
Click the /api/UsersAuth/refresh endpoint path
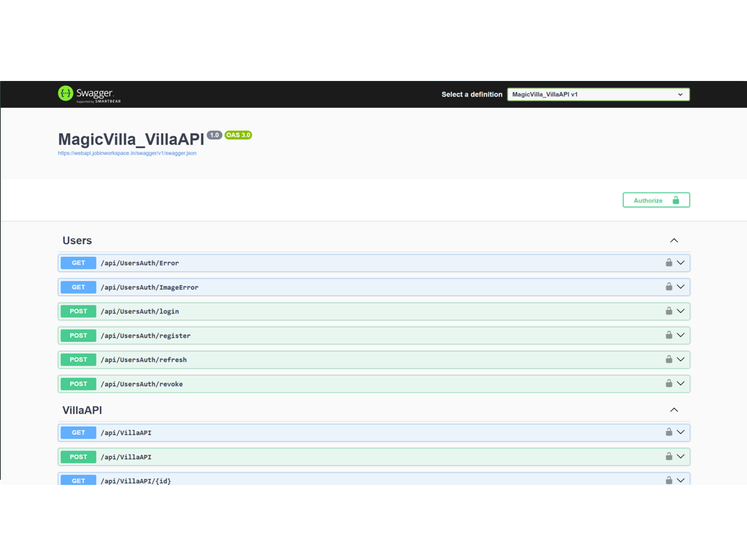(x=144, y=359)
